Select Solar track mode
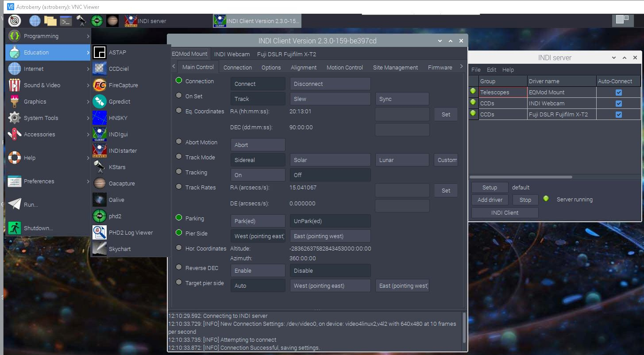 click(x=330, y=160)
